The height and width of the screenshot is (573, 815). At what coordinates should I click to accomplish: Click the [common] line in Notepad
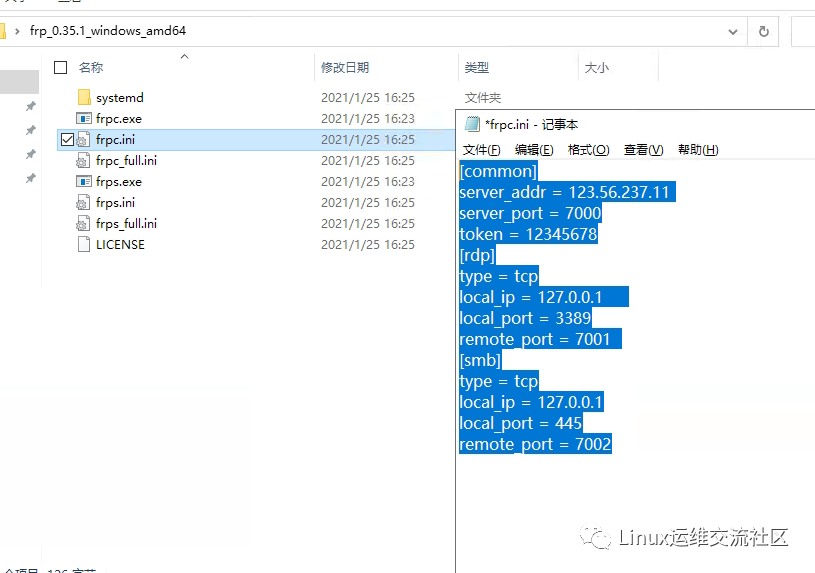[x=498, y=171]
